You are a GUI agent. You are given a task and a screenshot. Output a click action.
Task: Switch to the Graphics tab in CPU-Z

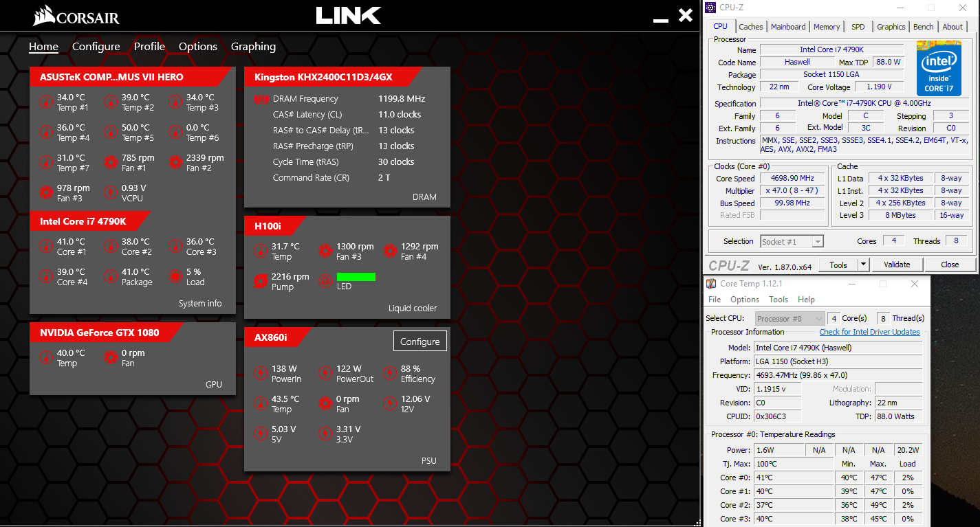point(891,27)
